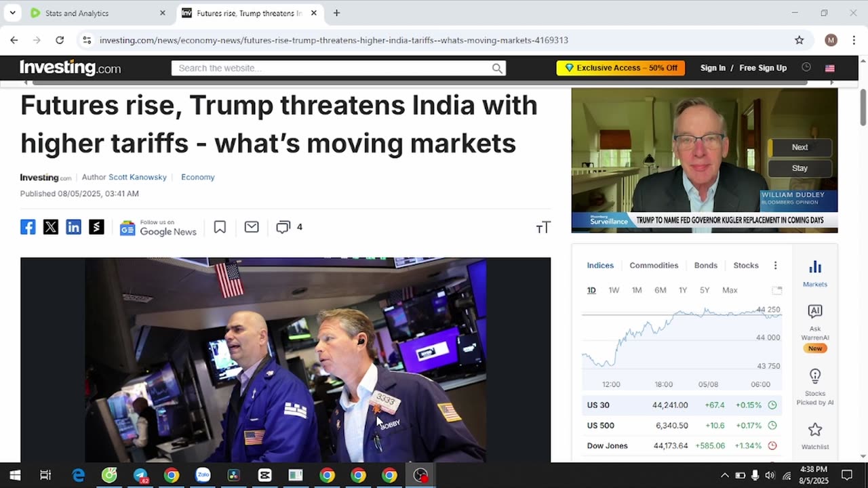Image resolution: width=868 pixels, height=488 pixels.
Task: Save article with bookmark icon
Action: [x=220, y=227]
